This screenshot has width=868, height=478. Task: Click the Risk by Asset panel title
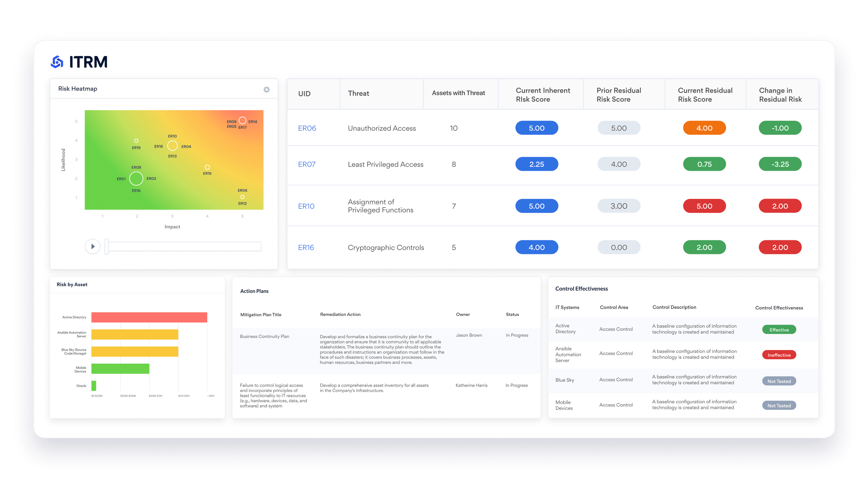coord(72,285)
